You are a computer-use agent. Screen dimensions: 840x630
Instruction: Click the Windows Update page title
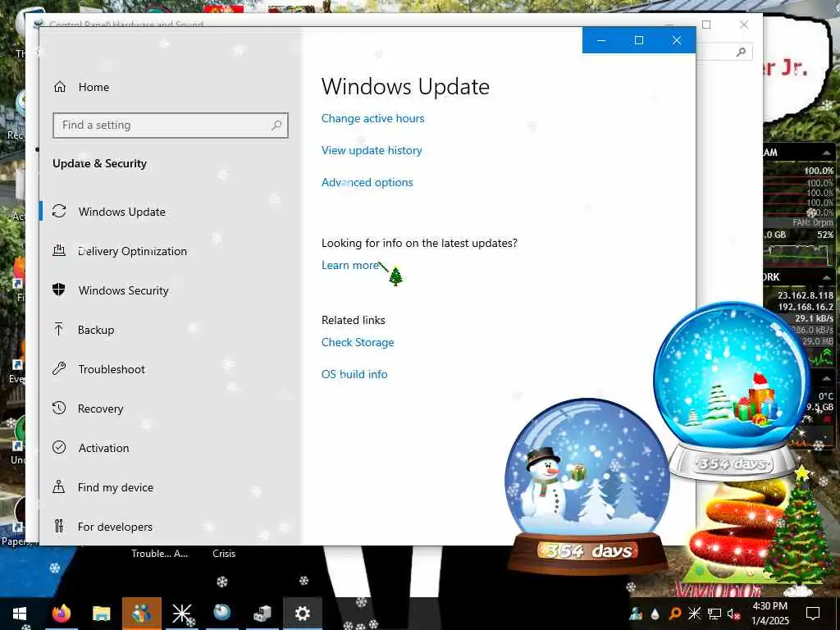(x=405, y=87)
